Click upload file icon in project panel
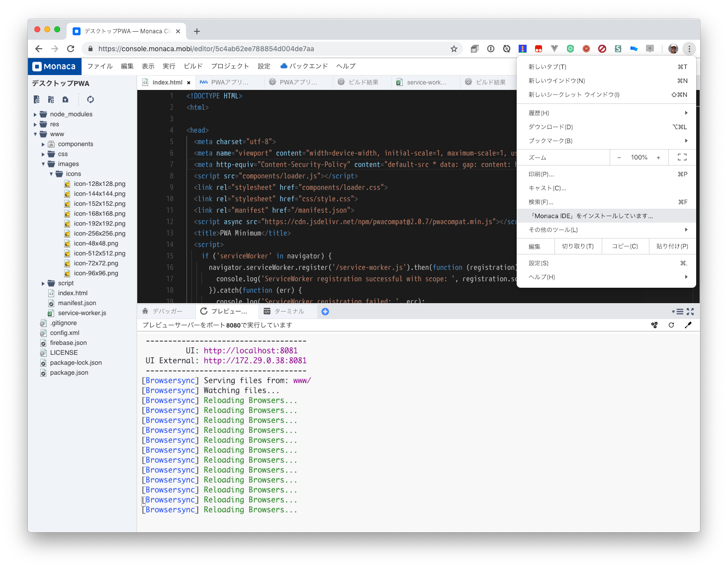Image resolution: width=728 pixels, height=569 pixels. (65, 99)
